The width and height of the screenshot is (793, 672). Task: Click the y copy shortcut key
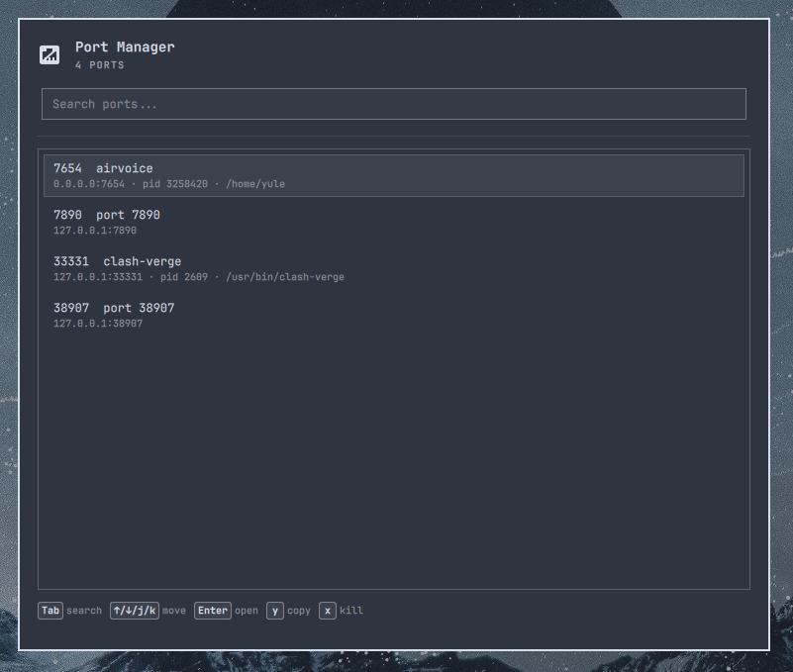point(275,611)
